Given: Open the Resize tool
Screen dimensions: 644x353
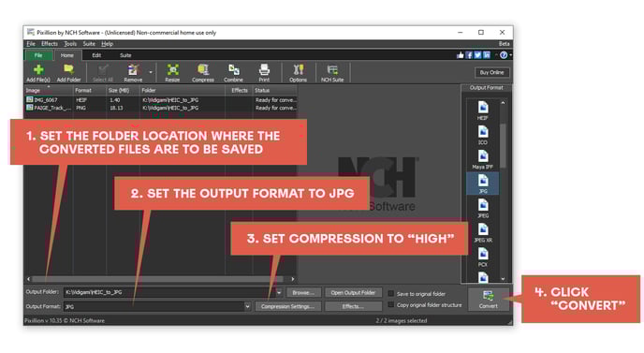Looking at the screenshot, I should pyautogui.click(x=172, y=73).
